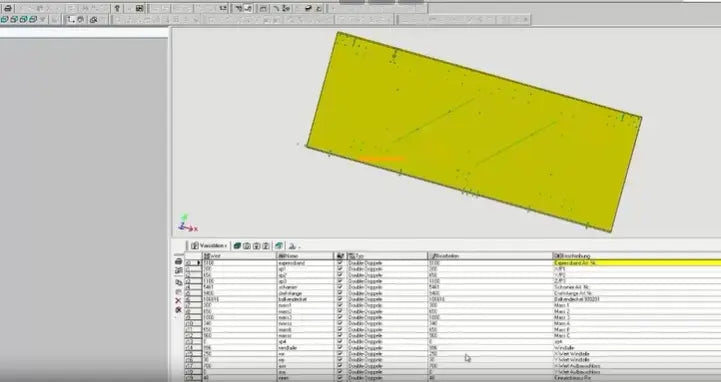Click the Name column header

click(x=305, y=256)
